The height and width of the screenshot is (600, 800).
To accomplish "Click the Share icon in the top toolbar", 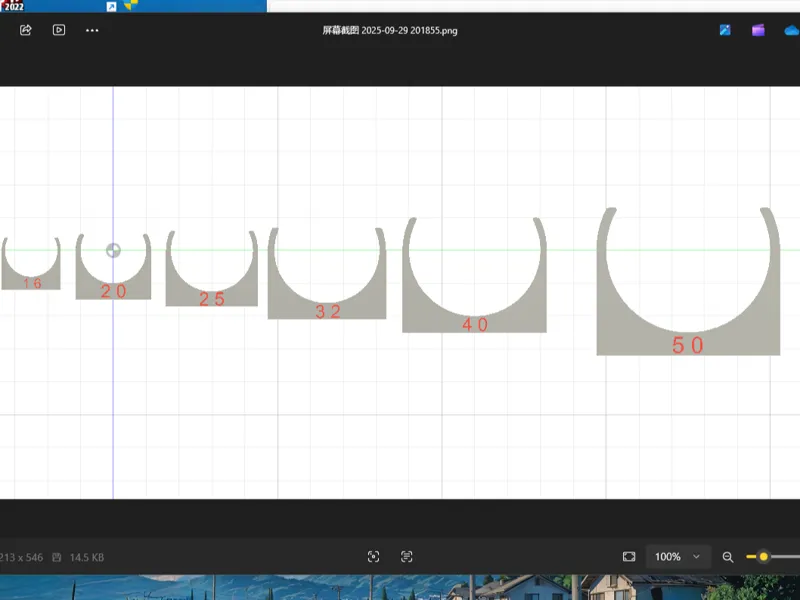I will coord(26,30).
